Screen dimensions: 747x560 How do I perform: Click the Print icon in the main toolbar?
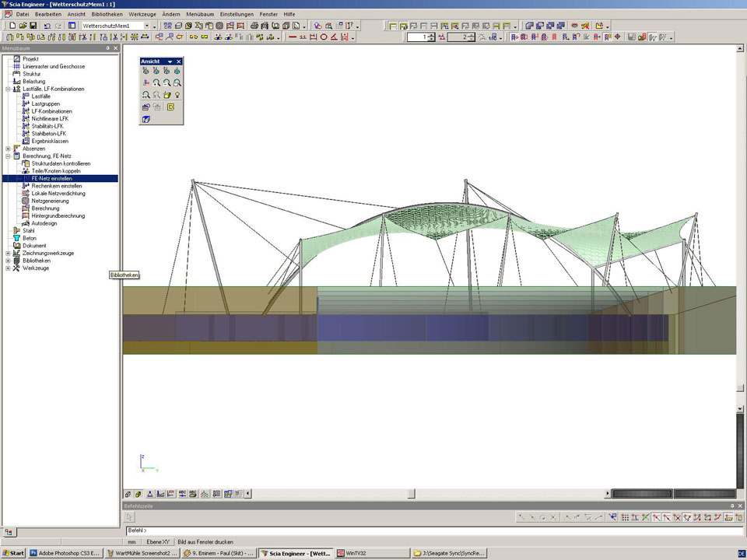pos(254,26)
